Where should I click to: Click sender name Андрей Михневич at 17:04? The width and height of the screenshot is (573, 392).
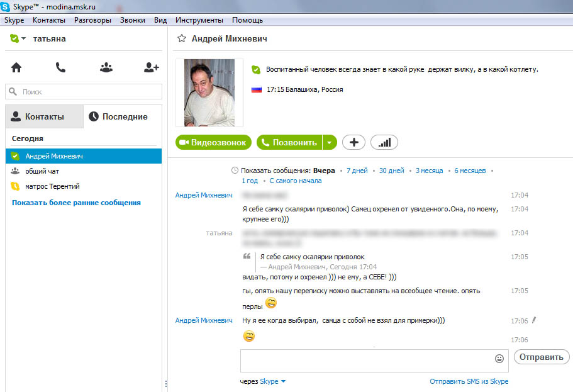204,195
